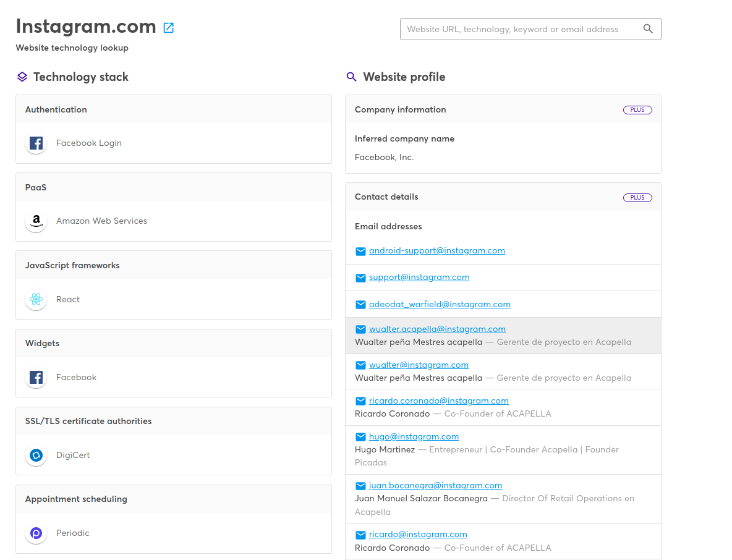This screenshot has width=732, height=560.
Task: Open Instagram.com via external link icon
Action: [169, 28]
